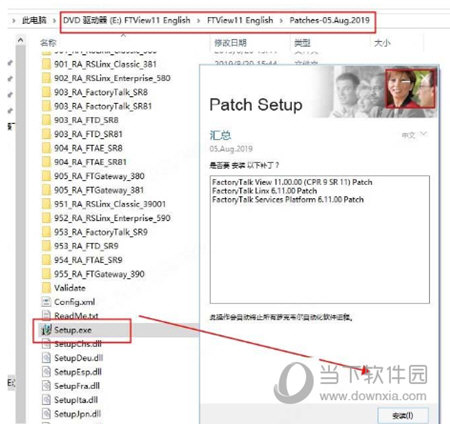Sort files by 名称 column header
Screen dimensions: 450x424
tap(48, 43)
